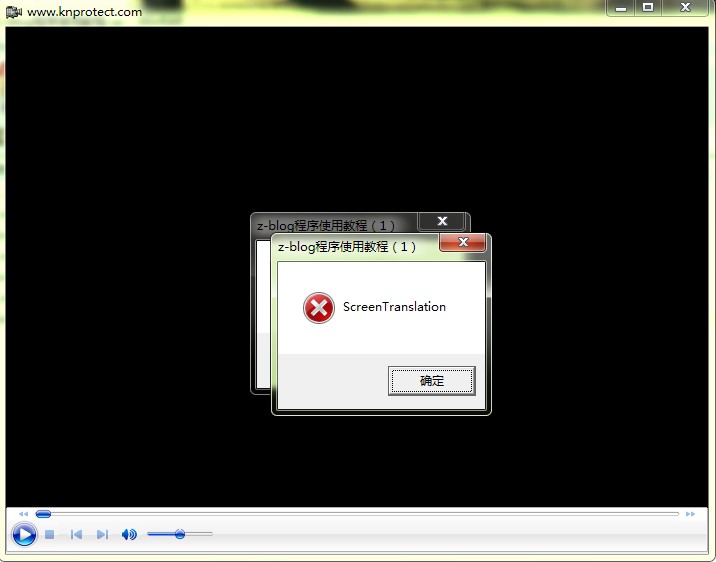The width and height of the screenshot is (716, 562).
Task: Minimize the video player window
Action: coord(621,8)
